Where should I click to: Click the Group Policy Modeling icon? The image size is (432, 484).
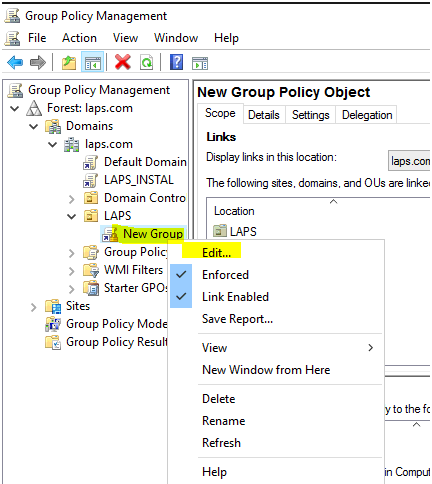53,324
